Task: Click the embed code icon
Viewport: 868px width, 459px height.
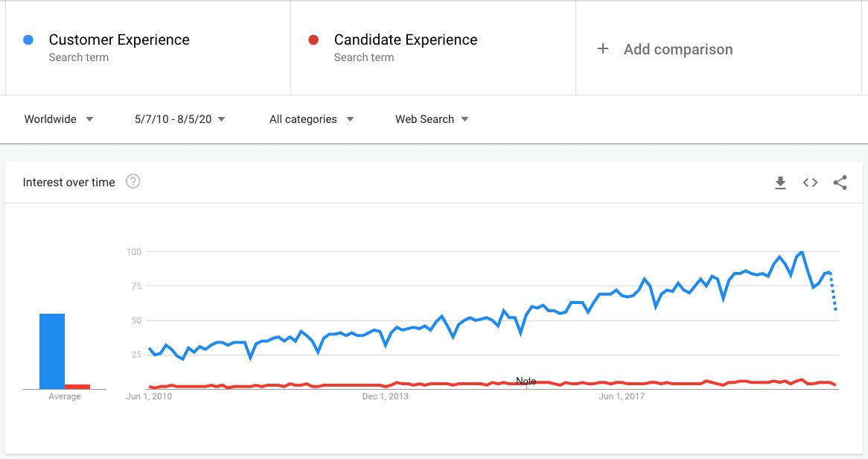Action: [x=810, y=183]
